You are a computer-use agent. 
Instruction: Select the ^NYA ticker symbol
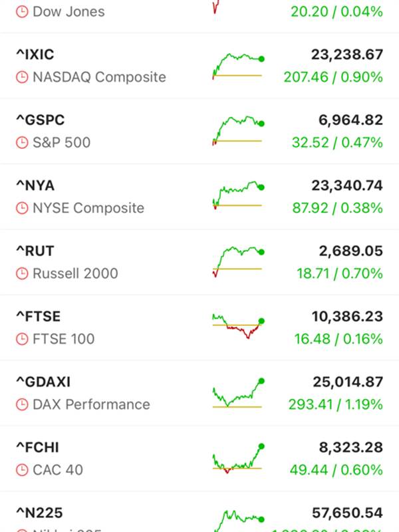[x=35, y=186]
